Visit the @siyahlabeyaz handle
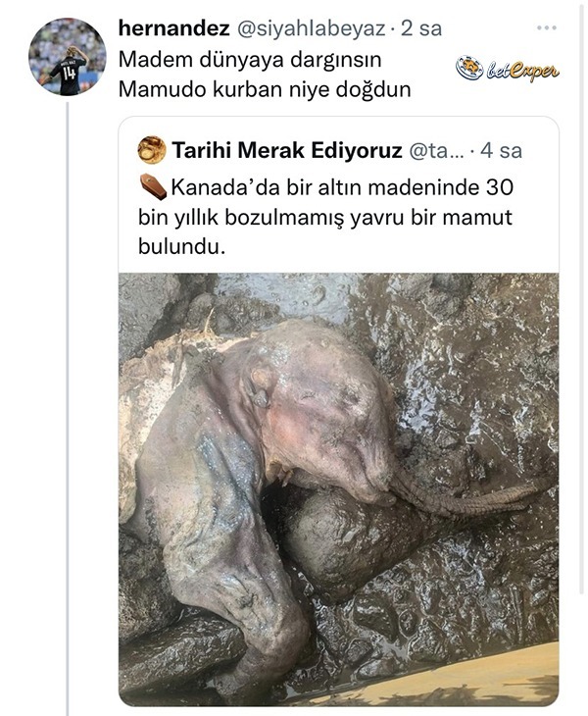 [x=312, y=28]
